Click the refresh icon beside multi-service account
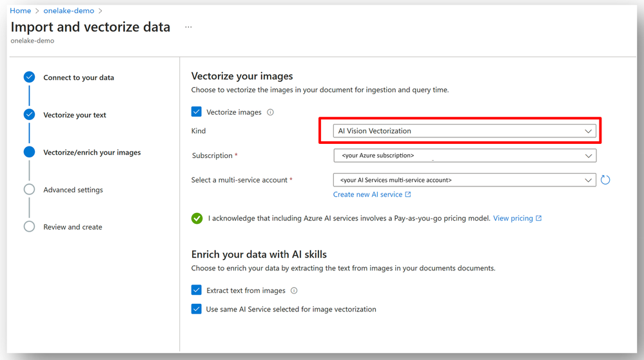This screenshot has width=644, height=360. [x=605, y=179]
